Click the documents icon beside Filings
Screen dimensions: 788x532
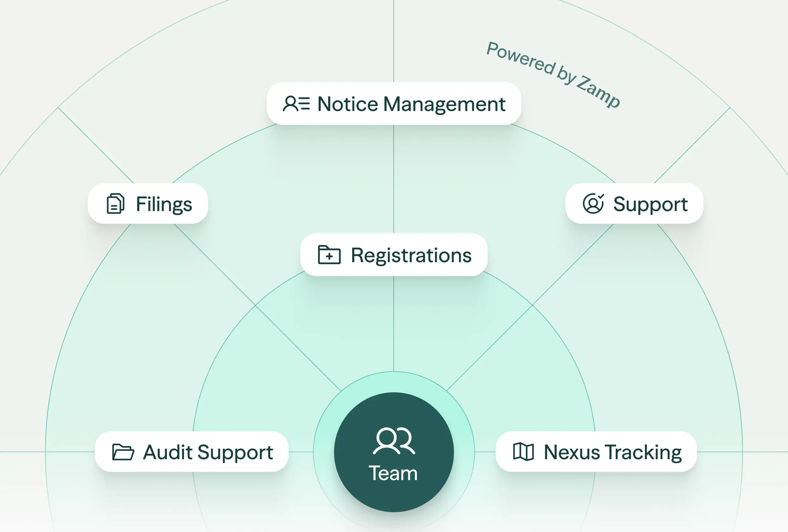(116, 203)
